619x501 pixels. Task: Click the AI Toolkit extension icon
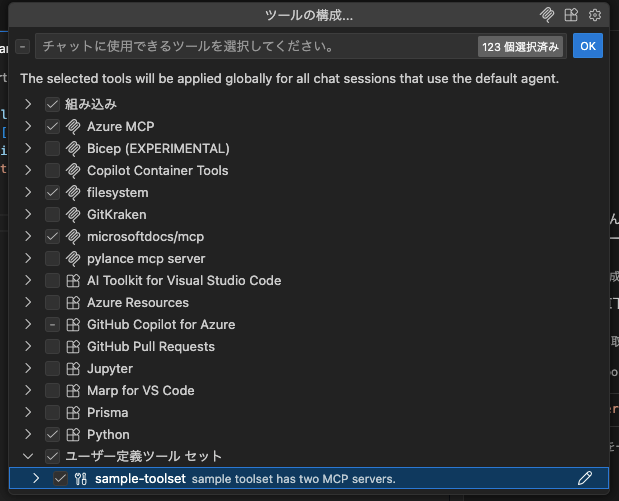[73, 281]
